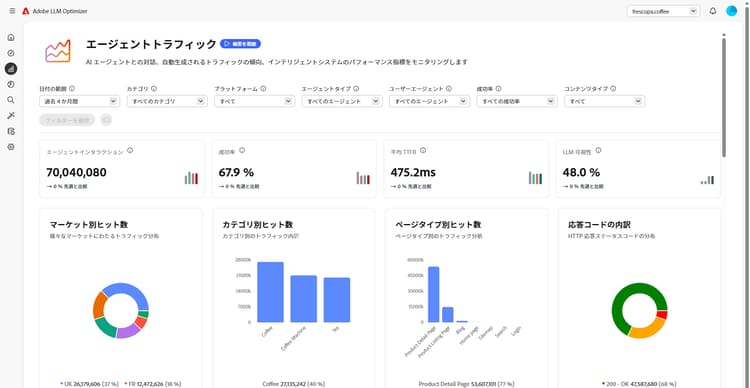Click the LLM visibility mini bar chart
Screen dimensions: 750x388
[x=707, y=179]
